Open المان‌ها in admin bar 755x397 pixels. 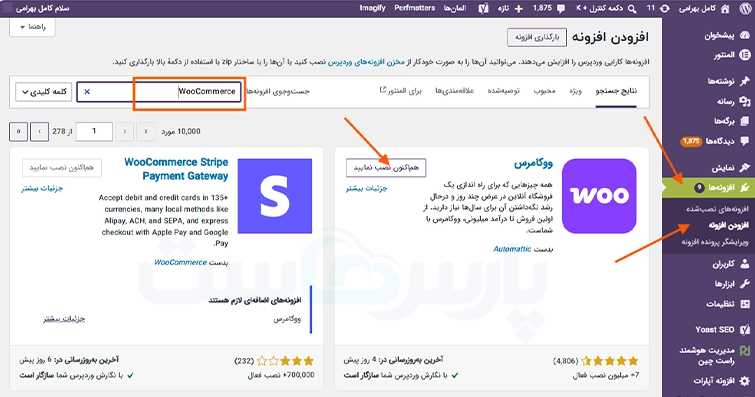click(x=455, y=8)
